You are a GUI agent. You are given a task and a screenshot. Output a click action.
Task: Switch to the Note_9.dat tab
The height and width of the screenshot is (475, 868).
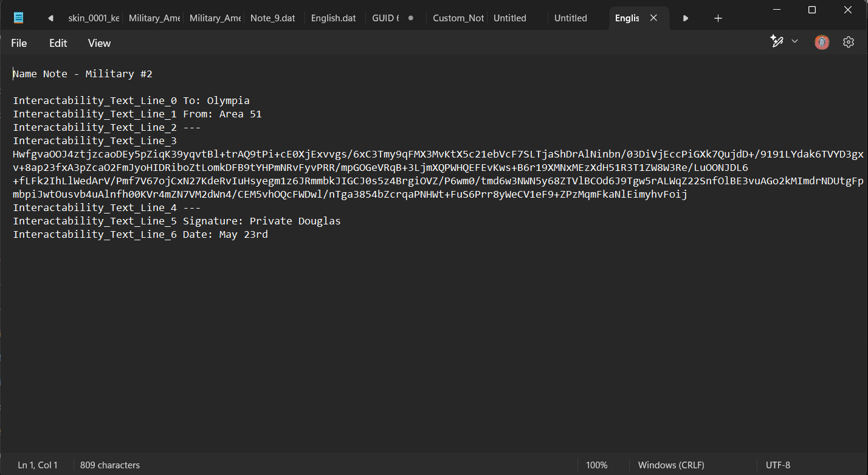pos(272,18)
